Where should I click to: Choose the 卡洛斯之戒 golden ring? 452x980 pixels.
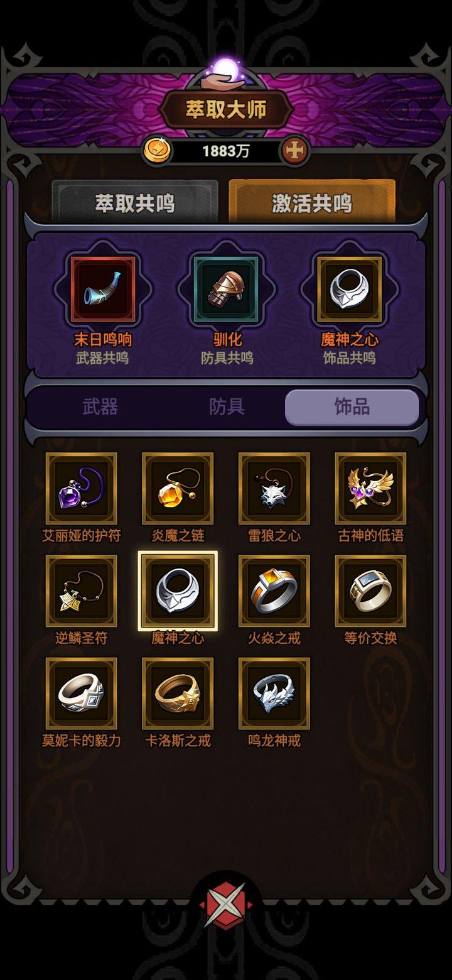tap(178, 694)
